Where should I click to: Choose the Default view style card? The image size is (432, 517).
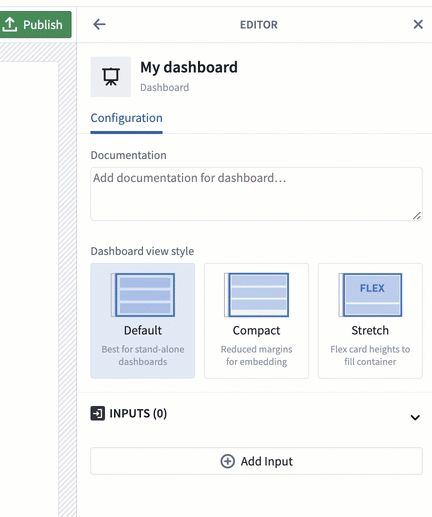click(143, 321)
